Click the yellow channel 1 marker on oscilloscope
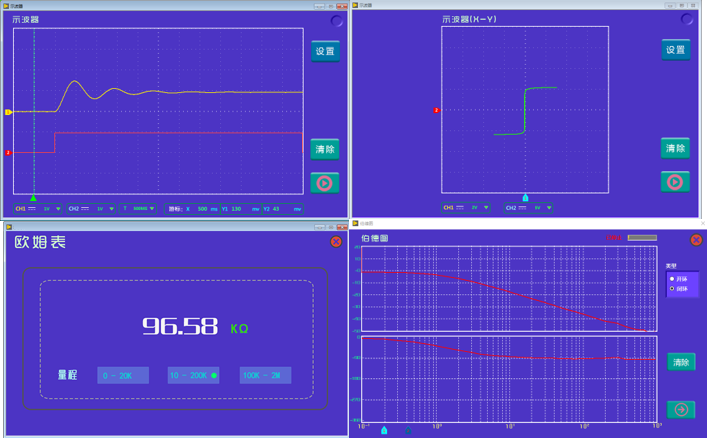Viewport: 708px width, 438px height. coord(8,112)
